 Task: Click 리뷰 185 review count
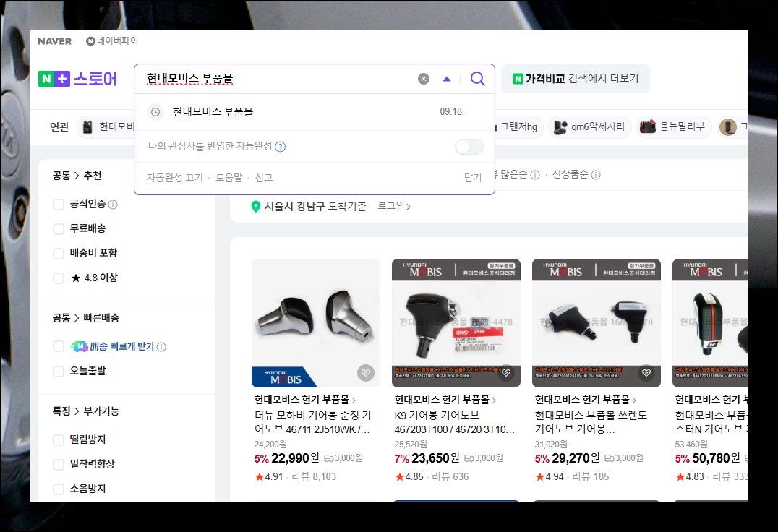(x=591, y=476)
